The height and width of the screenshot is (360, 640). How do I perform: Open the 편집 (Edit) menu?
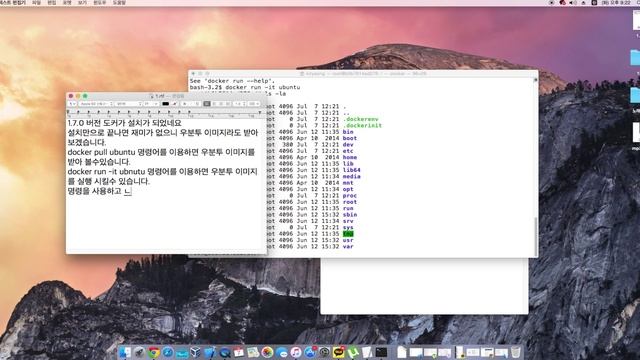click(x=51, y=2)
